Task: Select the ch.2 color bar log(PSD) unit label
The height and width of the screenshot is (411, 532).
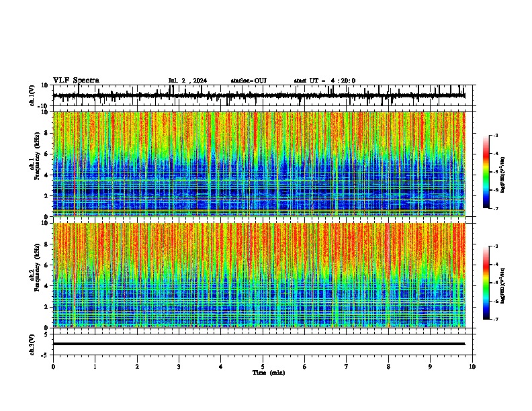Action: [x=503, y=285]
